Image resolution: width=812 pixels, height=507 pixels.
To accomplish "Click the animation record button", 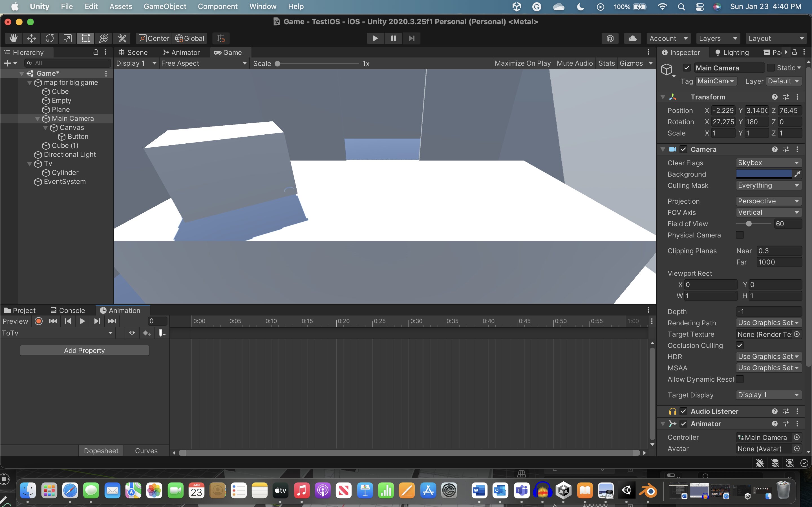I will click(39, 321).
